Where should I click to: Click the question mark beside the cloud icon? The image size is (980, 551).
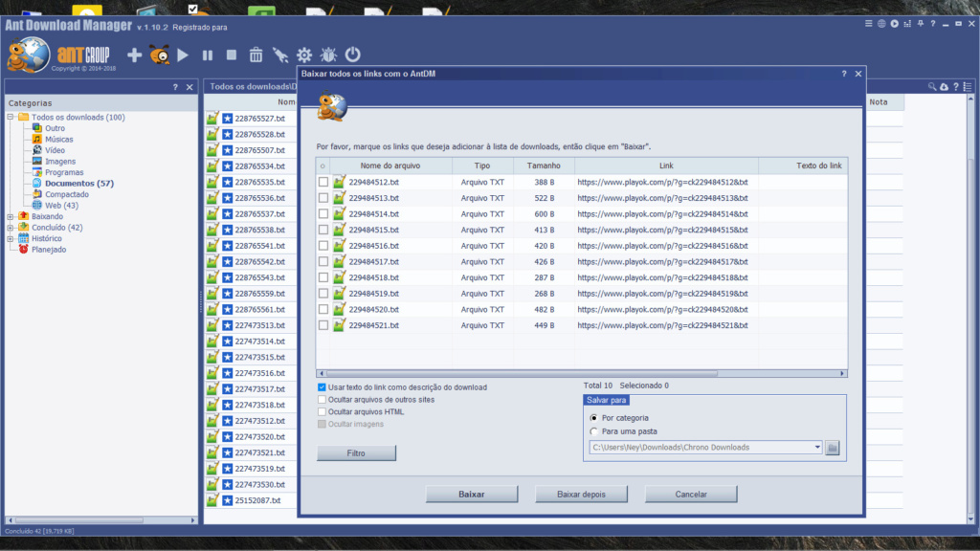coord(956,87)
